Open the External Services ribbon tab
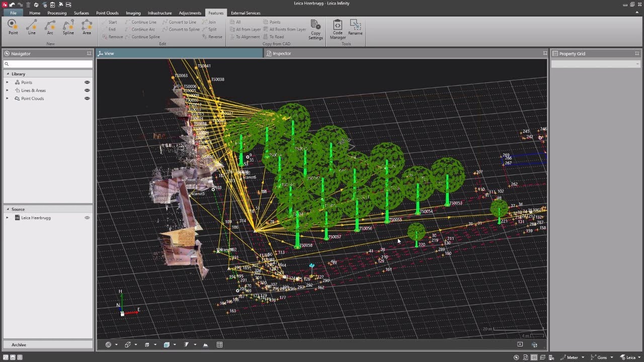The width and height of the screenshot is (644, 362). (246, 13)
